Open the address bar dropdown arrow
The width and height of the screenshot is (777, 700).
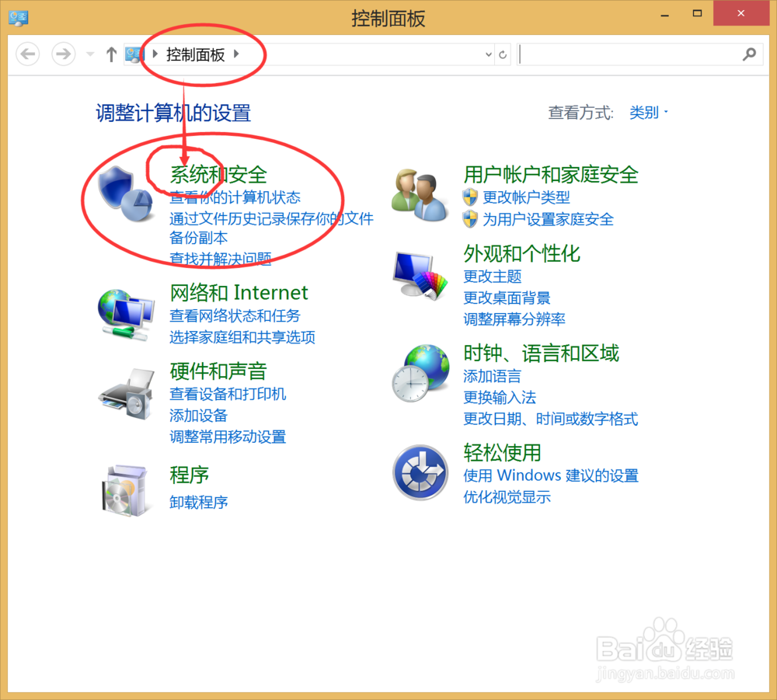[x=489, y=54]
